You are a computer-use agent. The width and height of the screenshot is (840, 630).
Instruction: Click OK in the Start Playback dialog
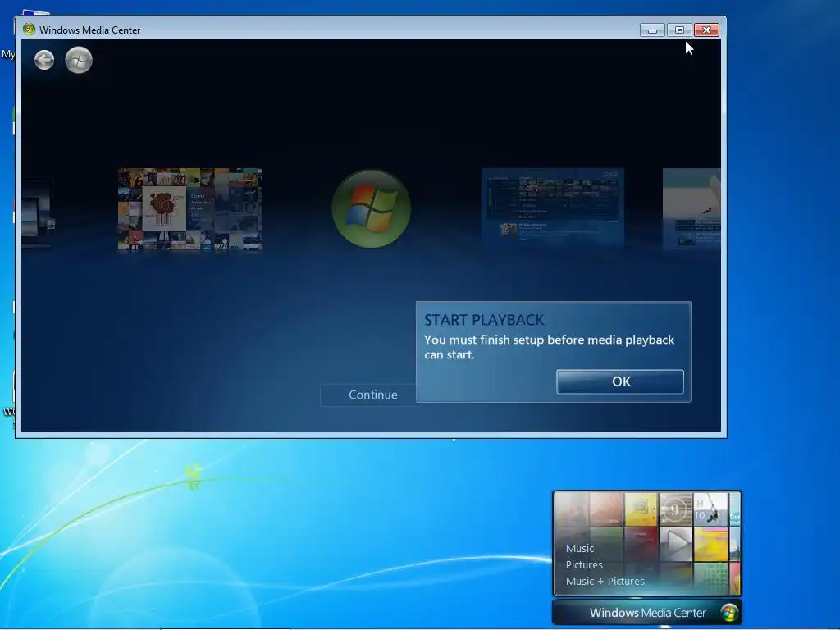click(x=620, y=381)
